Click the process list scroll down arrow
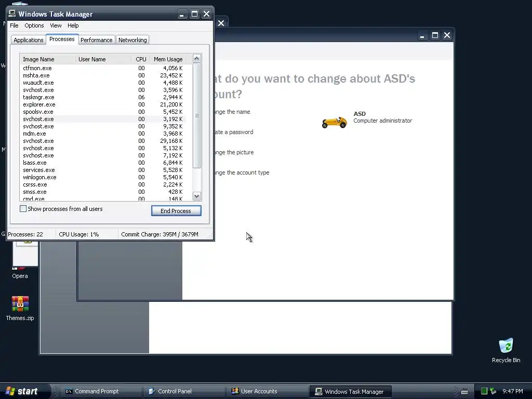 (x=197, y=196)
